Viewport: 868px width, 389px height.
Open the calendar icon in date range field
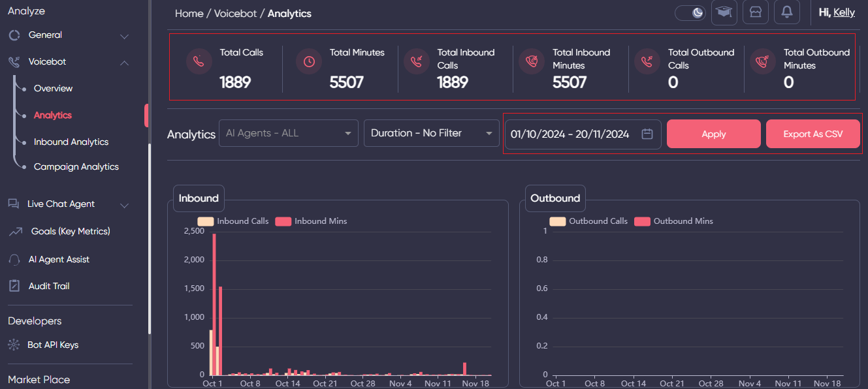click(x=647, y=133)
